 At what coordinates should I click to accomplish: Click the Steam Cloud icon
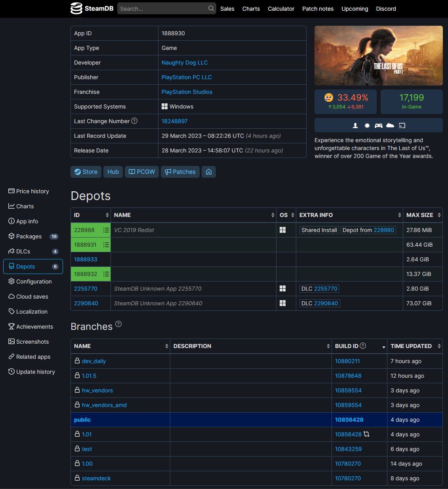(x=390, y=126)
